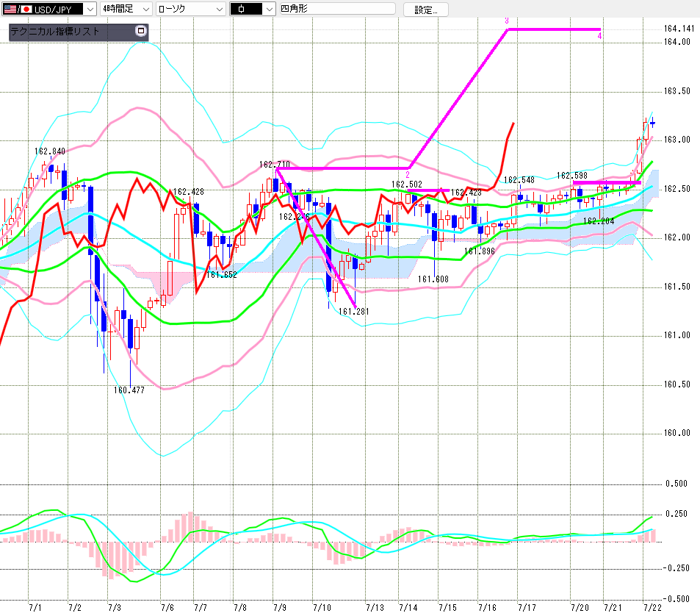Click the US/Japan flag pair icon

18,9
